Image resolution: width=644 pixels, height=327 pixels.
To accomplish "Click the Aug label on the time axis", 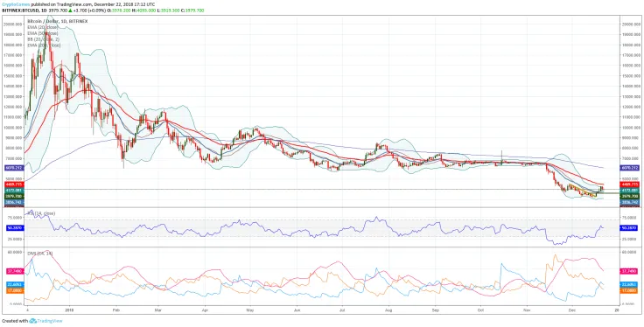I will tap(388, 311).
